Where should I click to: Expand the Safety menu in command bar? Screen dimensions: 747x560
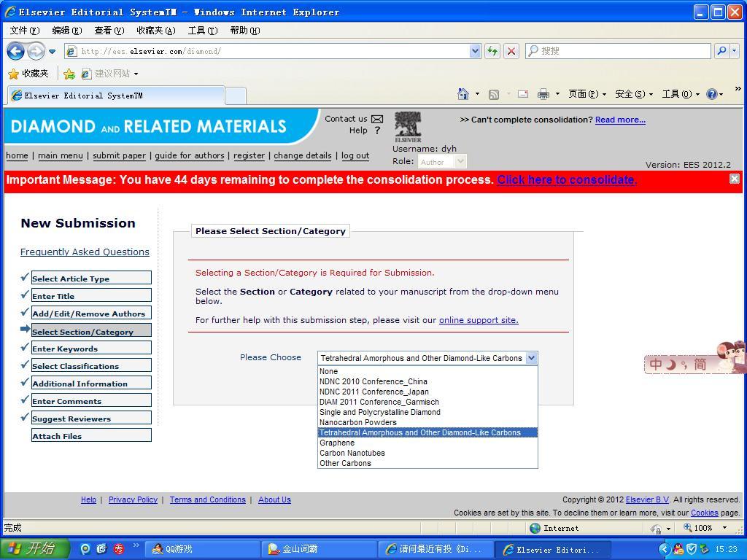634,94
